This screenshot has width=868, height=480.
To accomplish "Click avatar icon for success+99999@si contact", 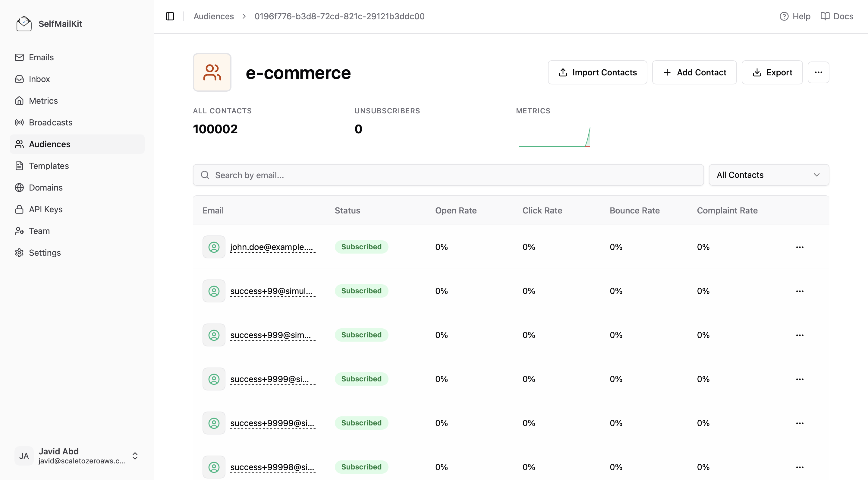I will (214, 423).
